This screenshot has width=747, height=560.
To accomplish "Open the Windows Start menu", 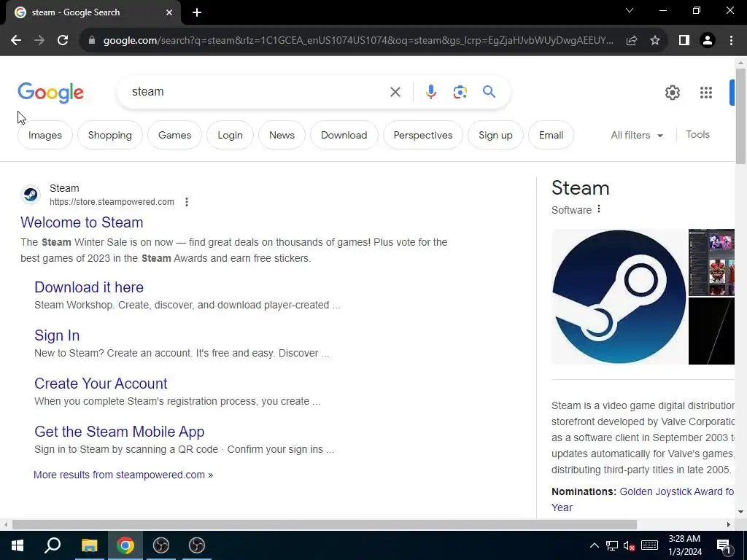I will pyautogui.click(x=18, y=545).
